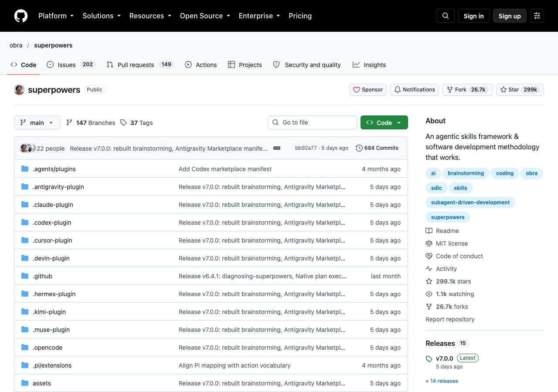Open the Projects tab

pyautogui.click(x=245, y=65)
